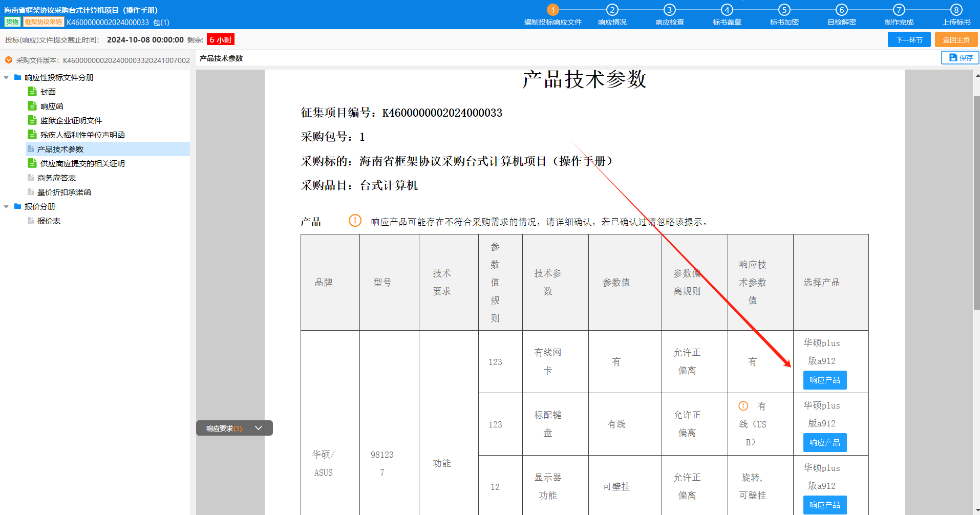Image resolution: width=980 pixels, height=515 pixels.
Task: Click the blue folder icon for 响应性投标文件分册
Action: click(18, 77)
